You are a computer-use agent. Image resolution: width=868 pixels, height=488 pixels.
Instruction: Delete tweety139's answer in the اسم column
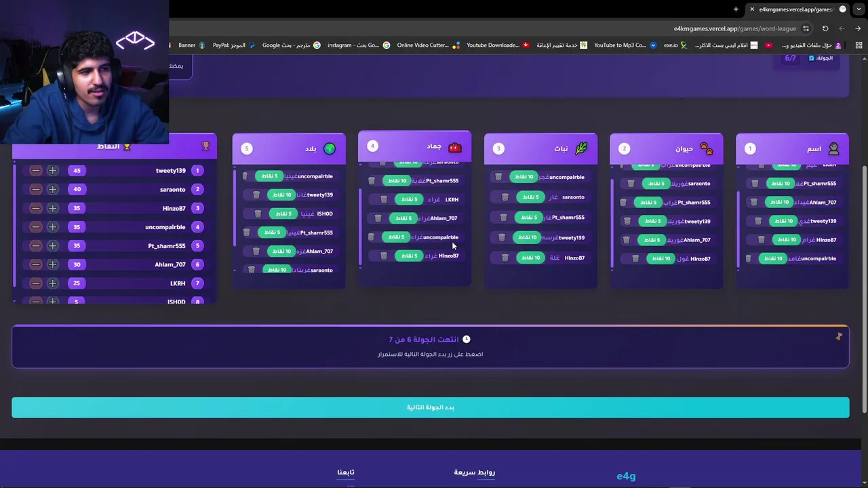point(757,221)
